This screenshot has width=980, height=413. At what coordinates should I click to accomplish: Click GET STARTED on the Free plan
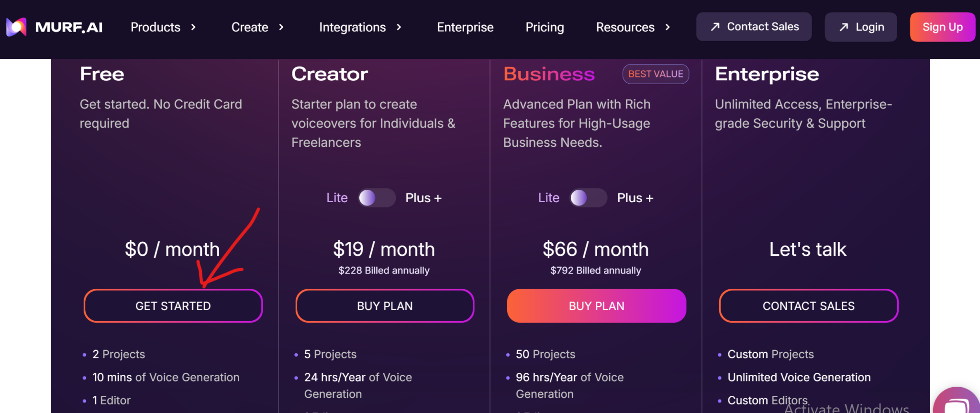[173, 306]
